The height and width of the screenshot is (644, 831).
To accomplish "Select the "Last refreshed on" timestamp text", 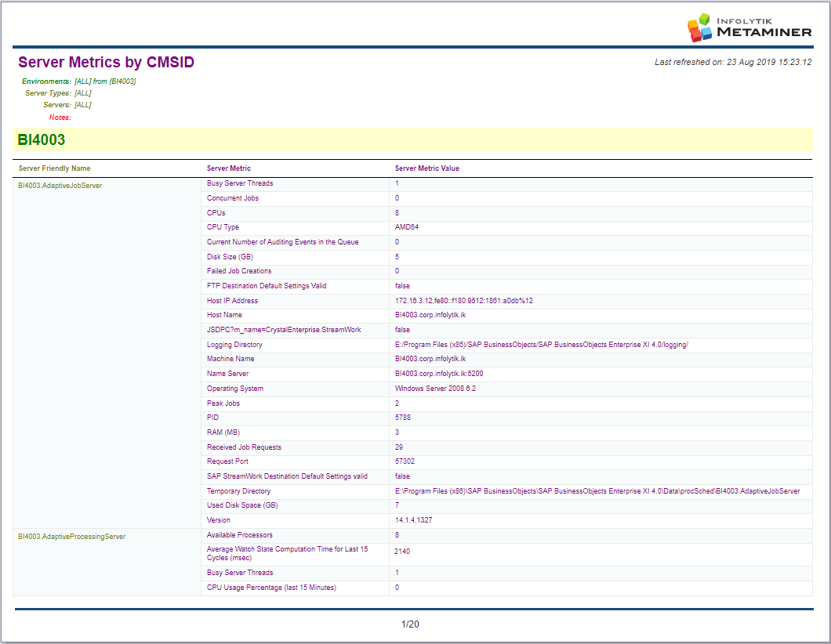I will coord(733,62).
